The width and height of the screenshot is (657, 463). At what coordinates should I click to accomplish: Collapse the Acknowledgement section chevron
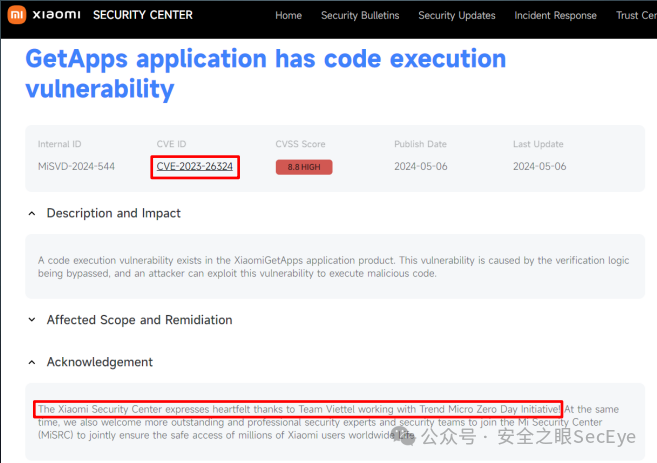(32, 362)
